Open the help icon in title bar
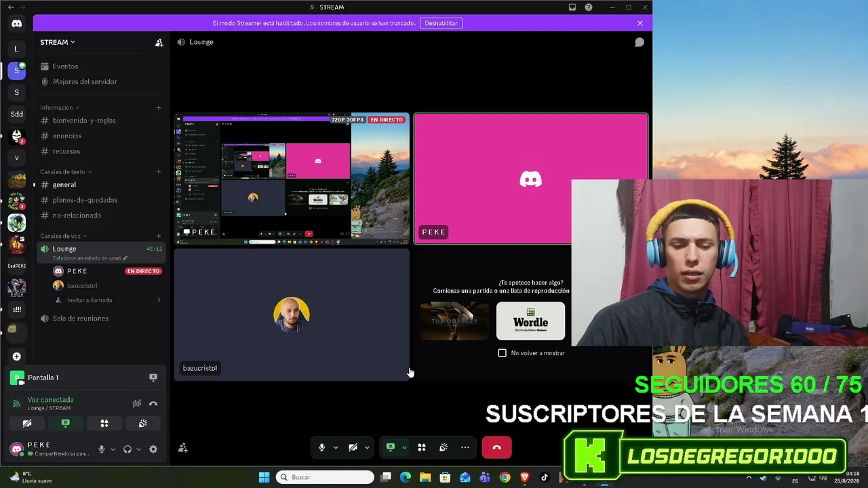This screenshot has height=488, width=868. pyautogui.click(x=589, y=7)
